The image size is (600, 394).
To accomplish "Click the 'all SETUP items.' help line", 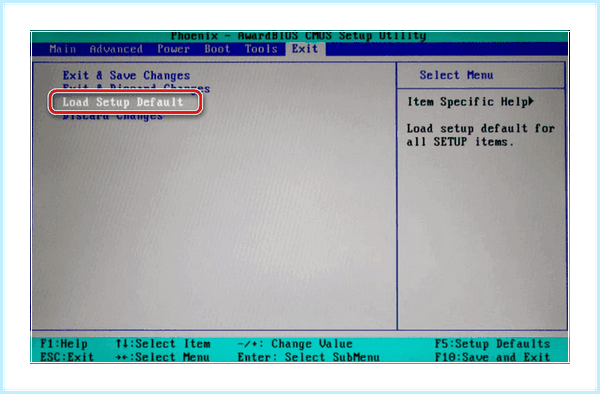I will (x=460, y=142).
